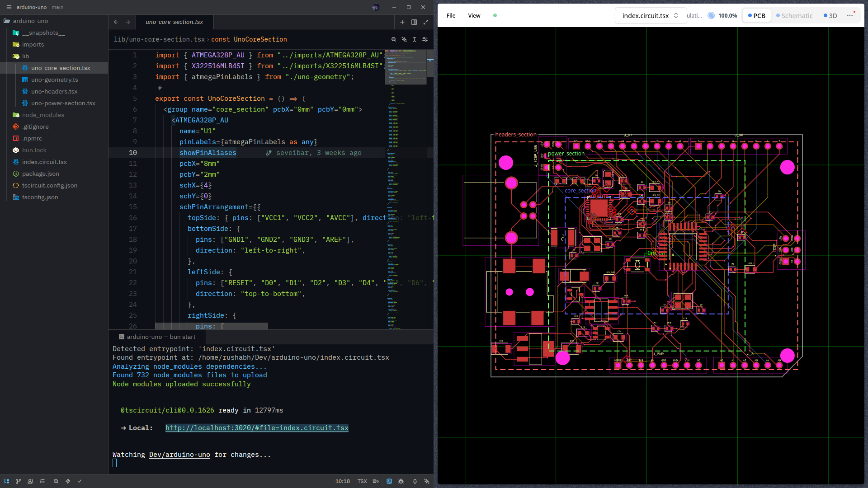Collapse the lib folder in the explorer

(x=26, y=56)
